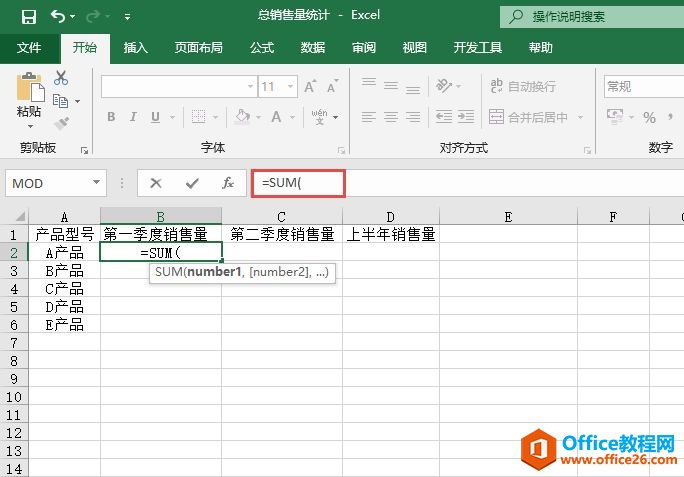Click the formula bar containing =SUM(
Image resolution: width=684 pixels, height=477 pixels.
click(467, 183)
